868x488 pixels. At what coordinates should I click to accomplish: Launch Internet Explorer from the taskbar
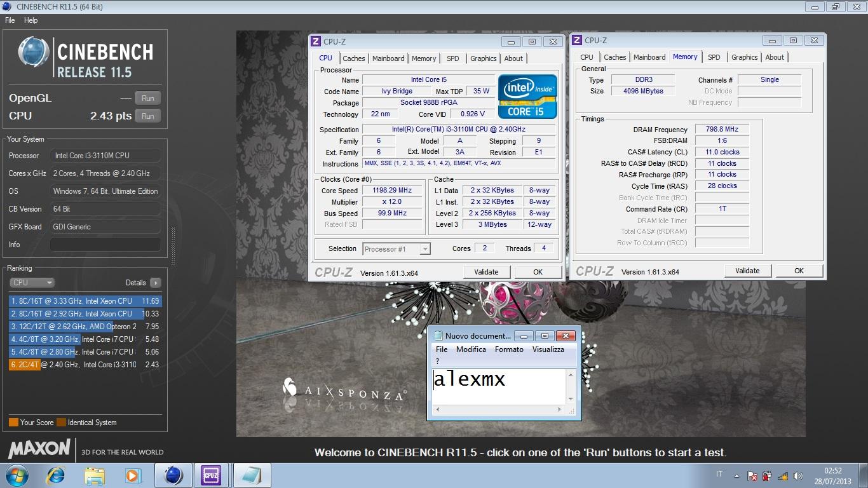pyautogui.click(x=56, y=475)
